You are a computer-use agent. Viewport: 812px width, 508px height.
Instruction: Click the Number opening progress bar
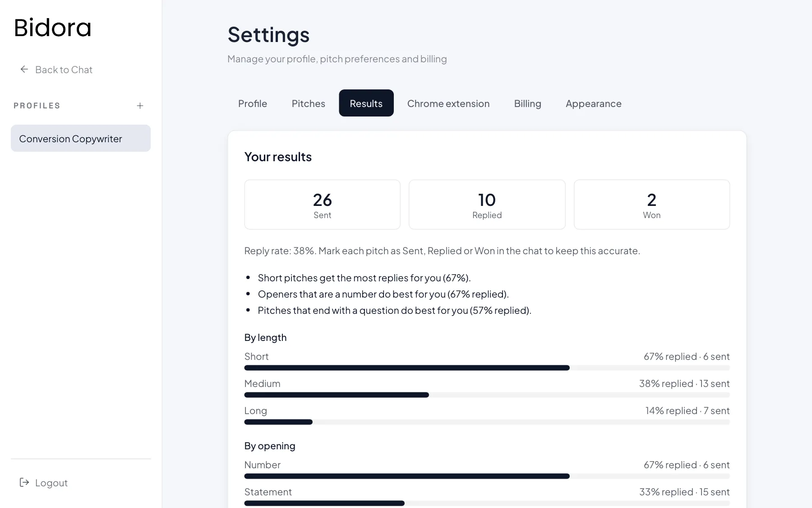tap(487, 476)
